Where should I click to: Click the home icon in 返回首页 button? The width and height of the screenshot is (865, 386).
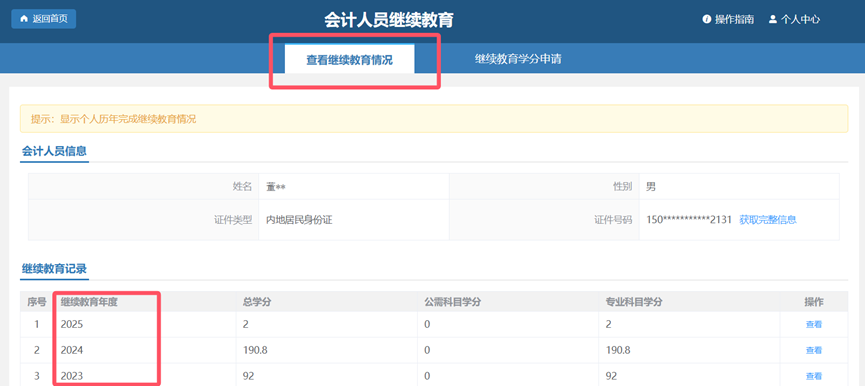[24, 19]
